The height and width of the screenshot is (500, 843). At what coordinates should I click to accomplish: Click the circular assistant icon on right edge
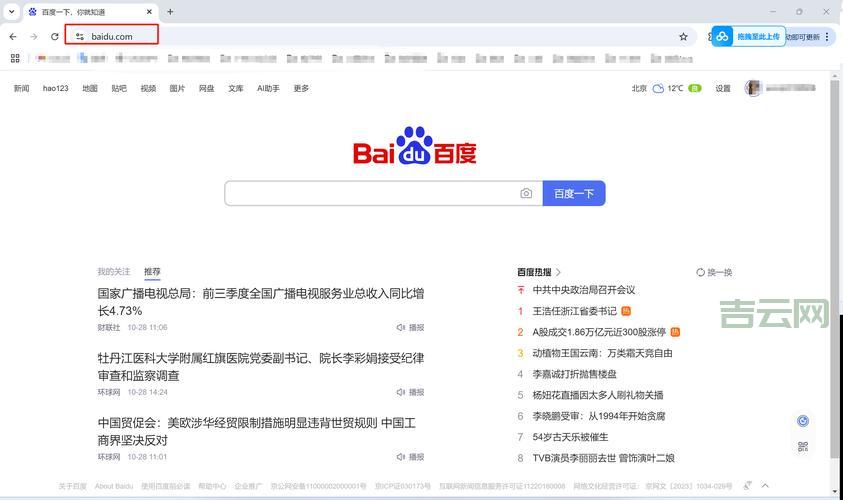tap(803, 421)
